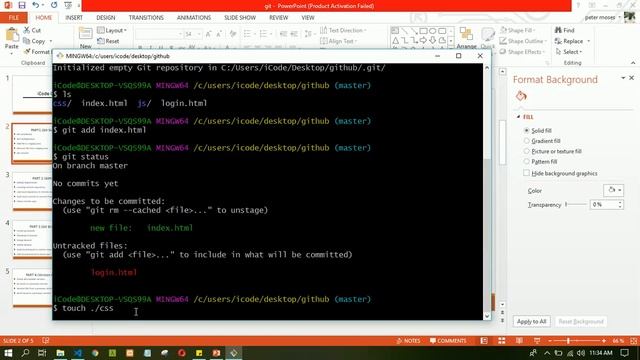Switch to Slide Sorter view icon
Image resolution: width=640 pixels, height=360 pixels.
click(x=502, y=341)
